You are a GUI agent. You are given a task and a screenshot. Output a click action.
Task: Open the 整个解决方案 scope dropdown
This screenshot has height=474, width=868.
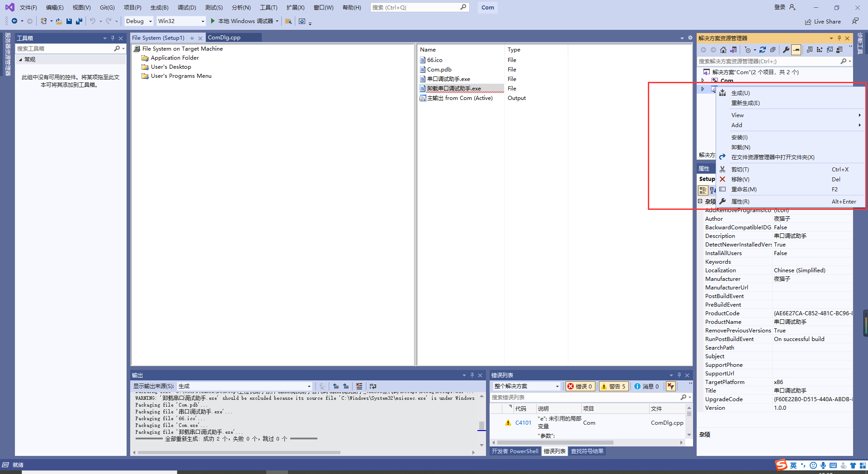click(x=527, y=386)
